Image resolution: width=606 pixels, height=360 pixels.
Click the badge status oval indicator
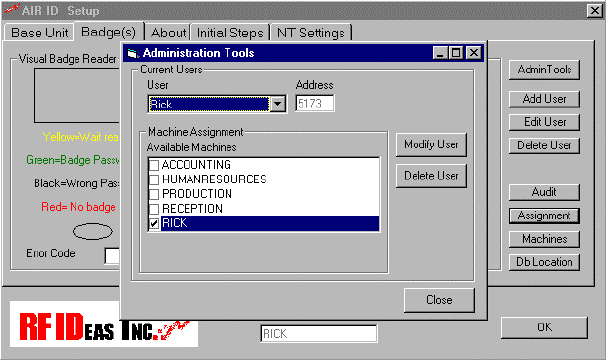click(93, 232)
